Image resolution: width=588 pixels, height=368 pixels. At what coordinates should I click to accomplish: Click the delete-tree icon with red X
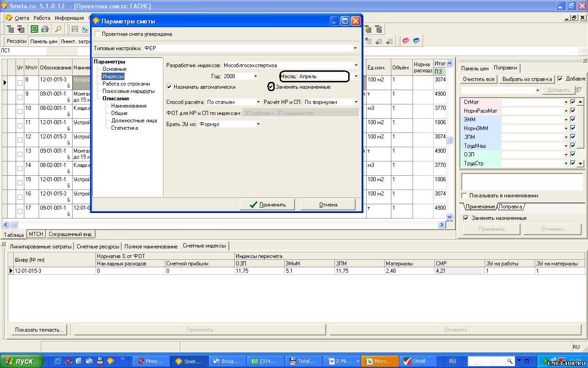coord(379,29)
